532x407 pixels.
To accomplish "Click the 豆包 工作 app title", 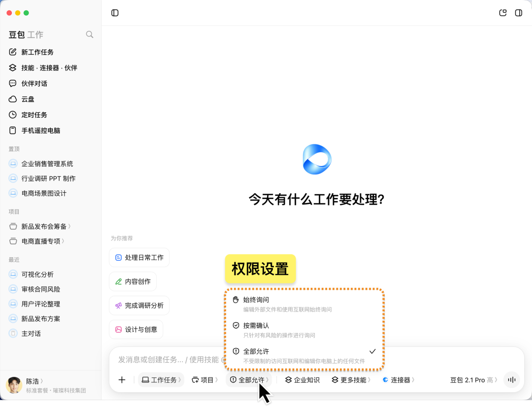I will click(26, 34).
